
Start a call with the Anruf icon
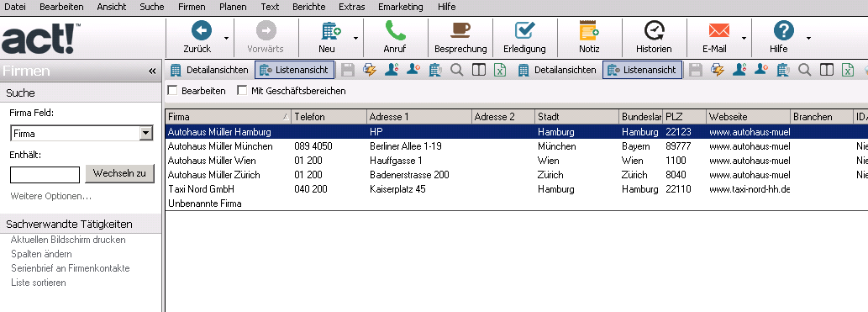pyautogui.click(x=395, y=30)
